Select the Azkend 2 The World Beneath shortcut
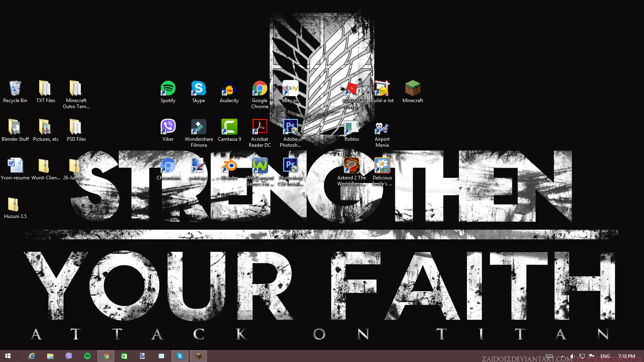 351,172
